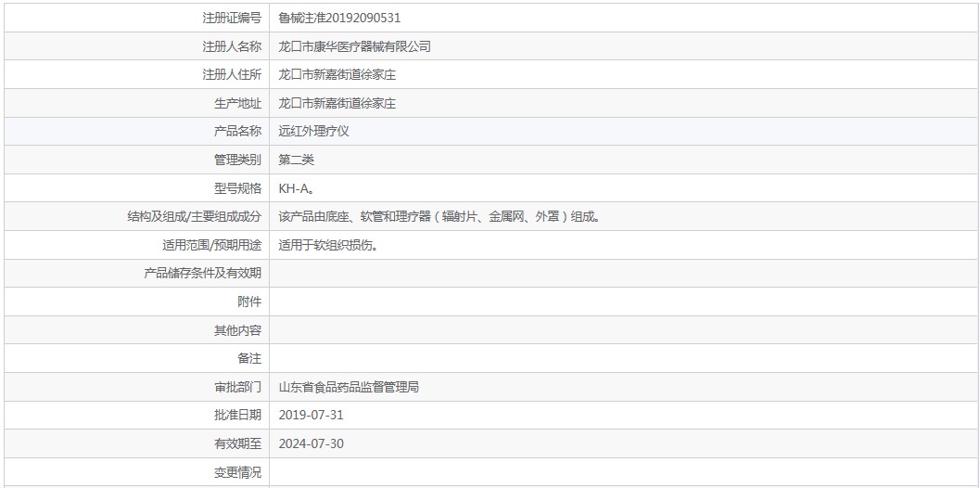Click the 其他内容 label
The height and width of the screenshot is (488, 980).
[x=237, y=330]
